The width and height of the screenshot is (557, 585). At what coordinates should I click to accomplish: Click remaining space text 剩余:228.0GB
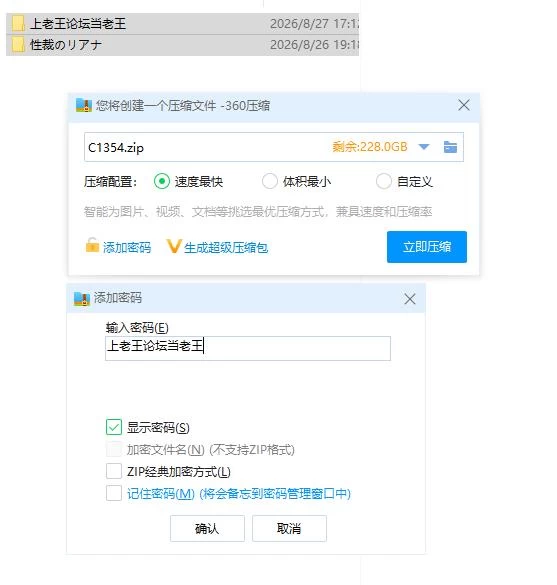click(x=370, y=147)
